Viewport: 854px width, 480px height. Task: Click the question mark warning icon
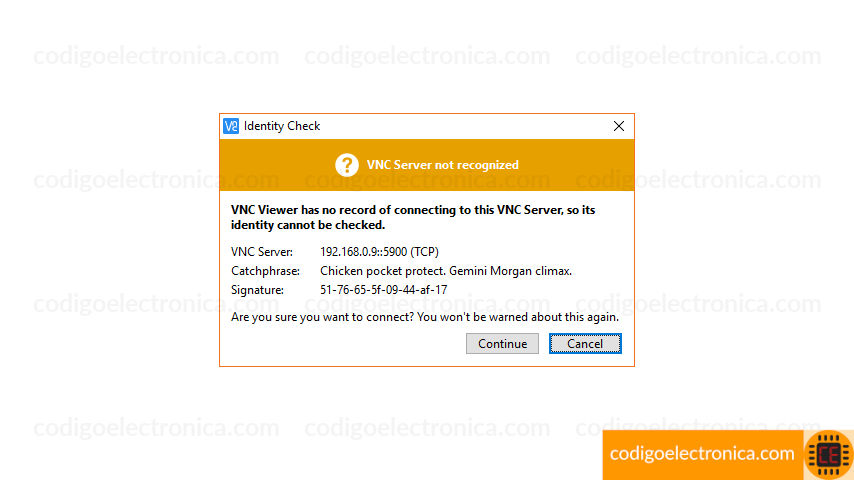click(x=346, y=165)
